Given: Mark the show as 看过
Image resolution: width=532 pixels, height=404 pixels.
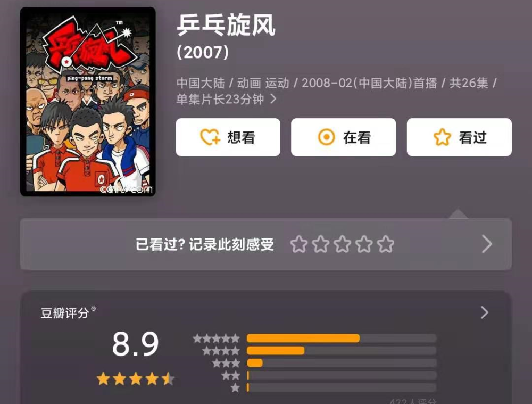Looking at the screenshot, I should (x=459, y=137).
